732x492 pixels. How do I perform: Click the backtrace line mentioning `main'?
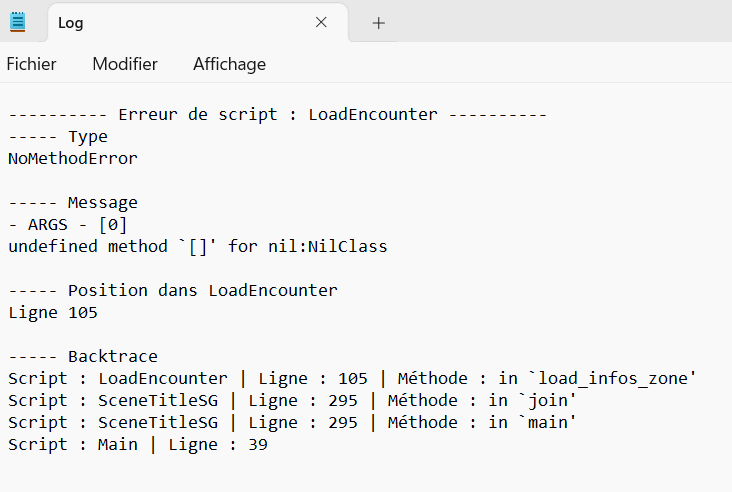[292, 422]
